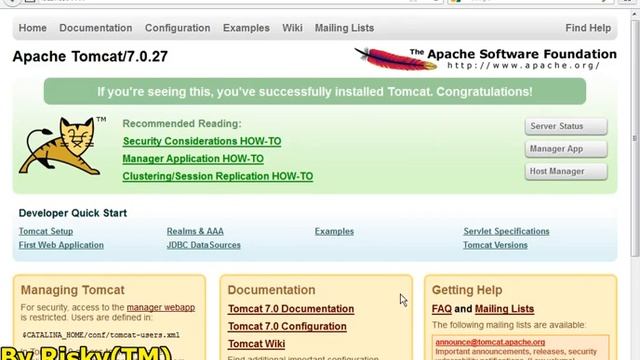Click the Server Status button
640x360 pixels.
point(566,126)
